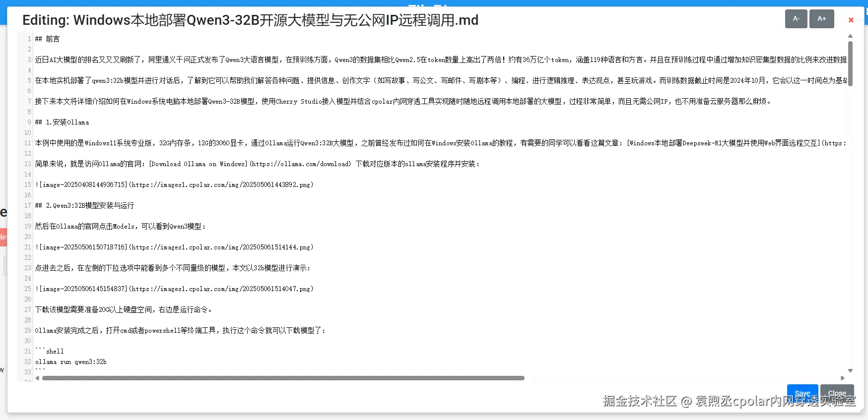Click the line '下载该模型需要准备20G以上硬盘空间'
Viewport: 868px width, 420px height.
point(124,309)
